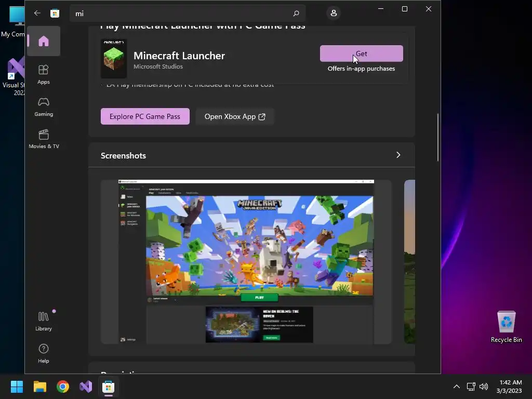532x399 pixels.
Task: Open the Apps section in sidebar
Action: point(44,74)
